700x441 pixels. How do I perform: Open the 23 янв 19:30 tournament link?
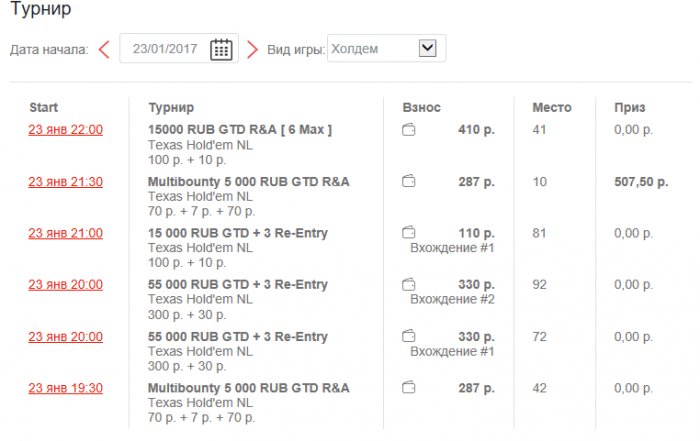tap(65, 388)
